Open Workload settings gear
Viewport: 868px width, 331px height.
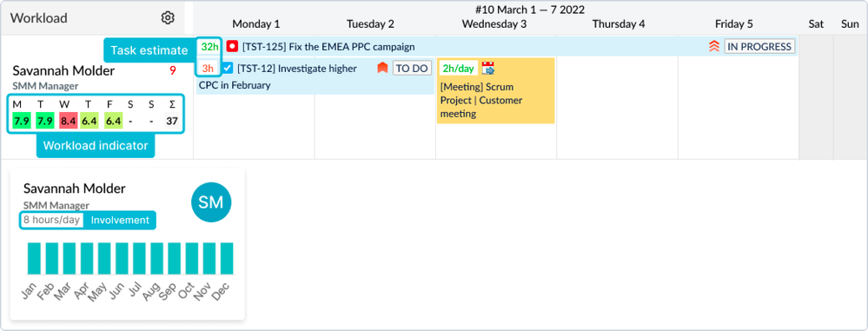168,17
